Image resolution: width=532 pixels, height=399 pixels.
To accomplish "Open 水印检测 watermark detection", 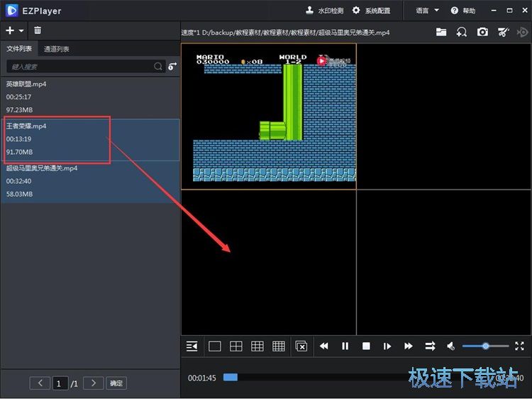I will [x=325, y=11].
